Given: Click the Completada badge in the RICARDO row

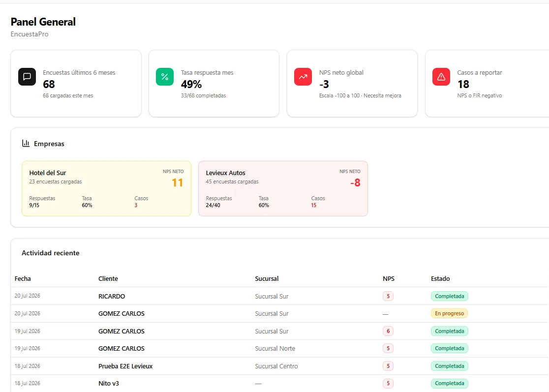Looking at the screenshot, I should [450, 296].
